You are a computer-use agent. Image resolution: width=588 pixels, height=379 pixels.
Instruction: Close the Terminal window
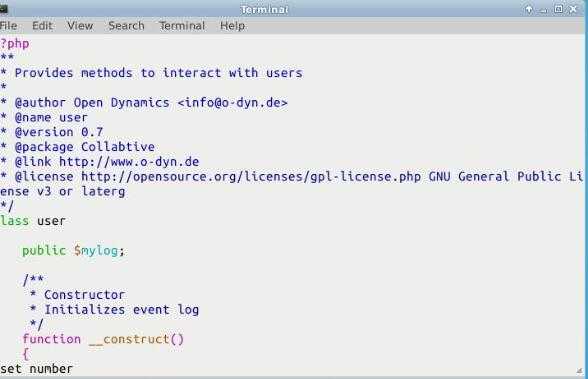pos(573,9)
